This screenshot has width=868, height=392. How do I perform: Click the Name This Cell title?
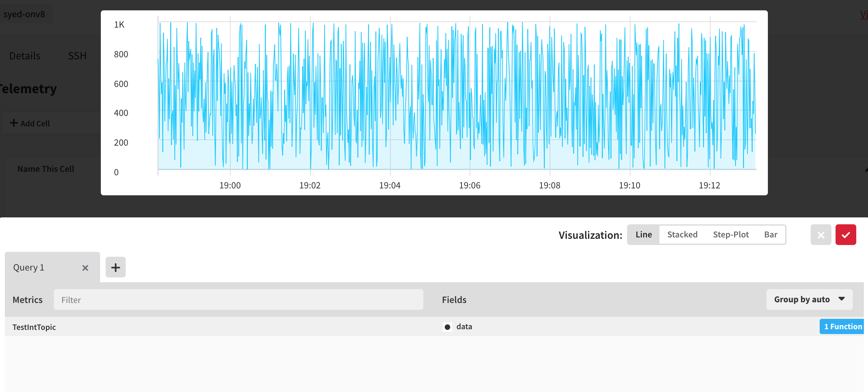[46, 169]
